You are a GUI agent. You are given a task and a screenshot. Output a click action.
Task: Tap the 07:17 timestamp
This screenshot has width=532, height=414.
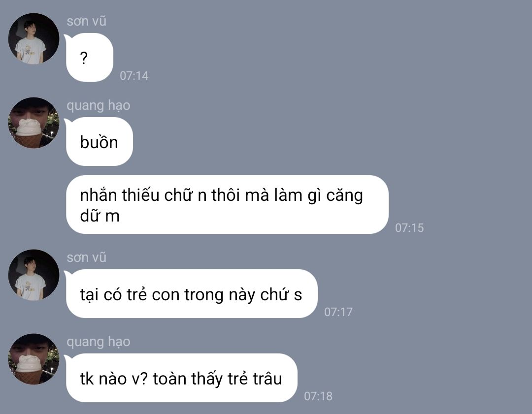(338, 312)
